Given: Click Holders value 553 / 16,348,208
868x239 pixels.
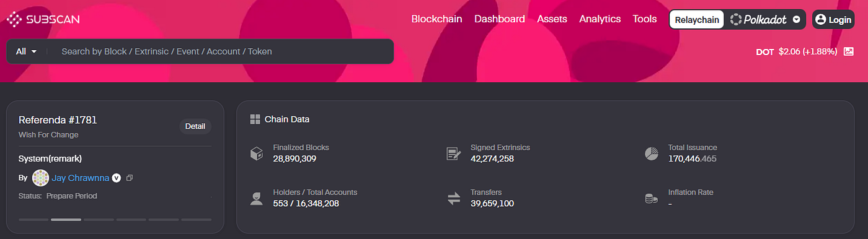Looking at the screenshot, I should [x=306, y=203].
